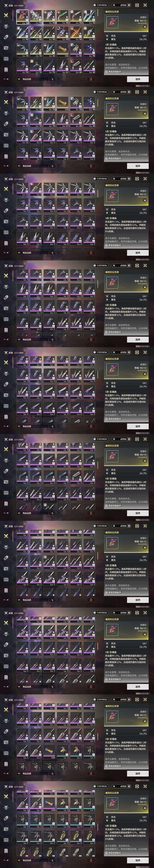The width and height of the screenshot is (154, 868).
Task: Close the inventory with the X icon in topmost panel
Action: (x=145, y=5)
